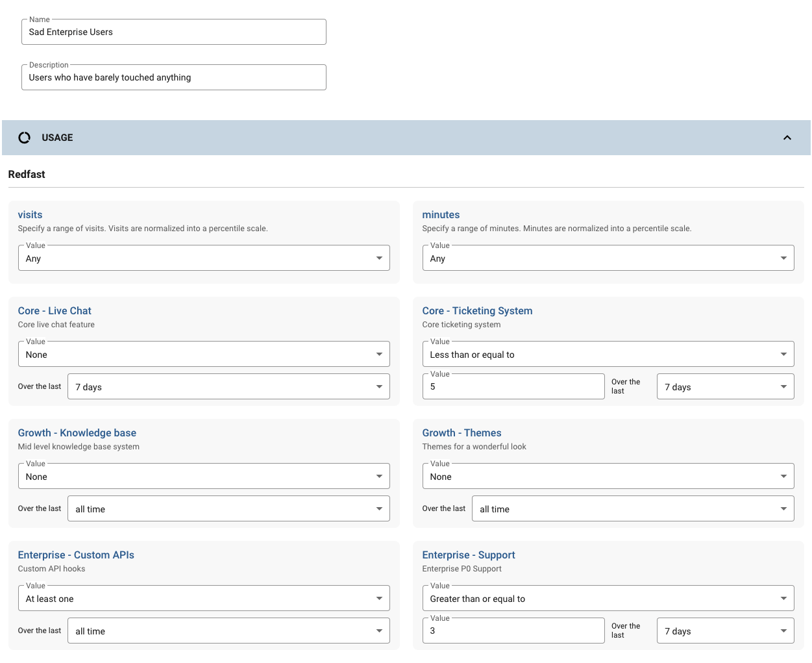Open Custom APIs Value dropdown

pos(204,598)
